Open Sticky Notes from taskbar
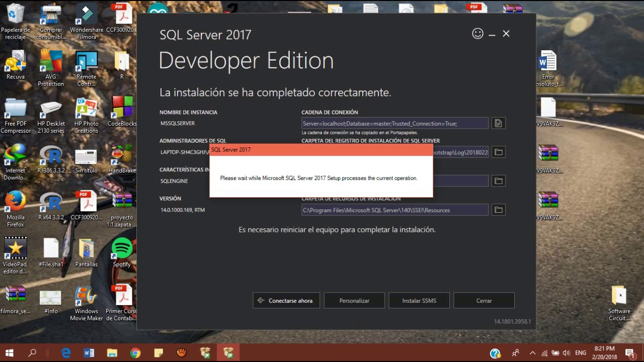 (x=158, y=353)
